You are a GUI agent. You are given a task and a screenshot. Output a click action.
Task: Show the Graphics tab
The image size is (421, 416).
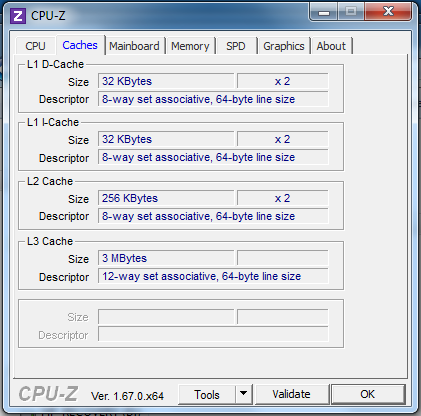(284, 46)
